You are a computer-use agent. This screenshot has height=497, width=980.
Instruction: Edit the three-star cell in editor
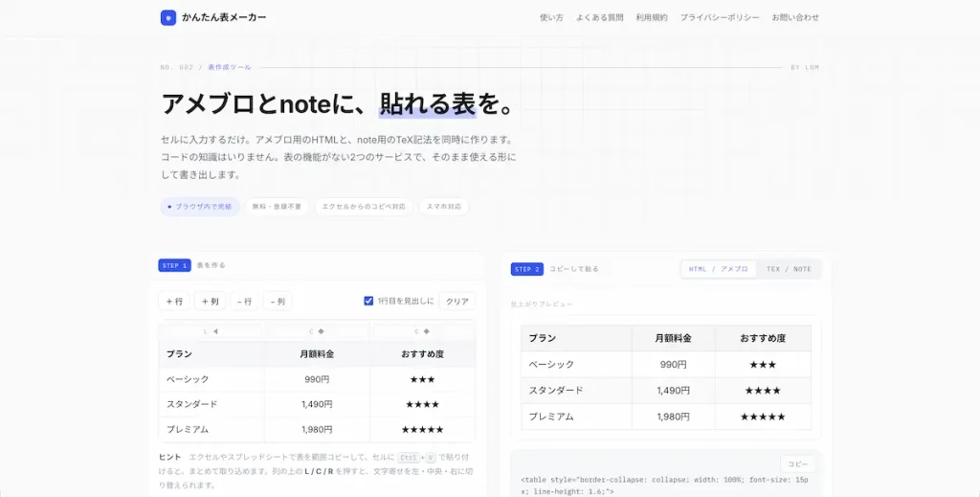point(422,379)
